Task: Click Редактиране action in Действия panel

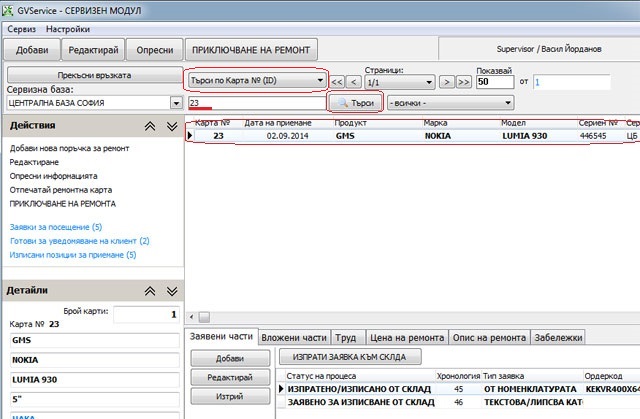Action: point(34,162)
